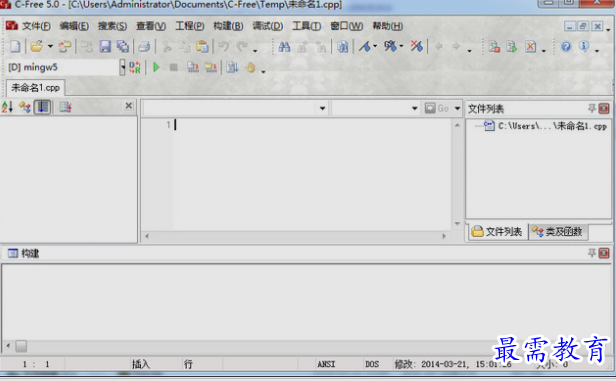Expand the dropdown arrow next to the Go button

tap(457, 108)
